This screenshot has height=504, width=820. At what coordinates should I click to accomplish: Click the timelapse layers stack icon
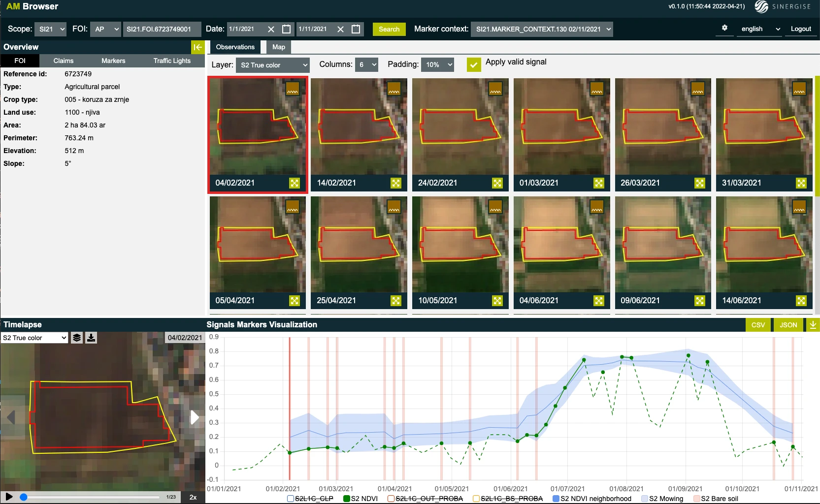[x=77, y=338]
